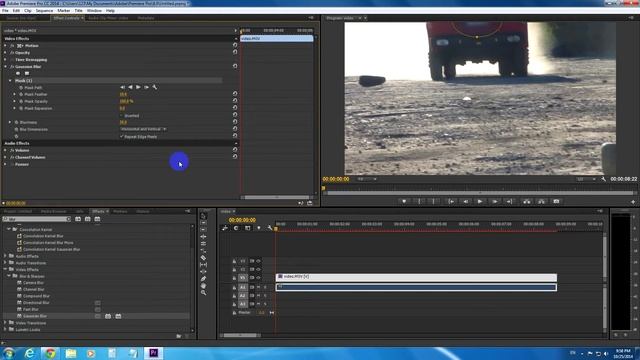Screen dimensions: 640x360
Task: Switch to the Effect Controls tab
Action: click(66, 18)
